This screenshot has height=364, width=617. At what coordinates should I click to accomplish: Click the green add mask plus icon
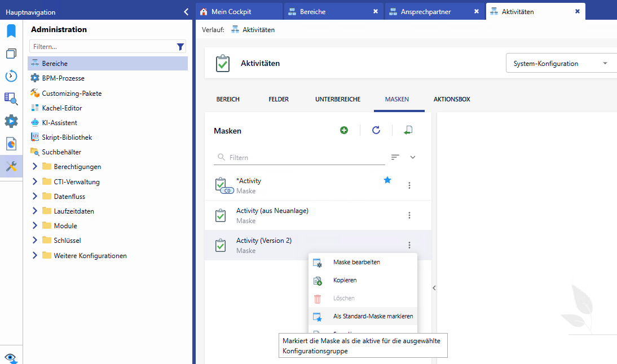344,130
